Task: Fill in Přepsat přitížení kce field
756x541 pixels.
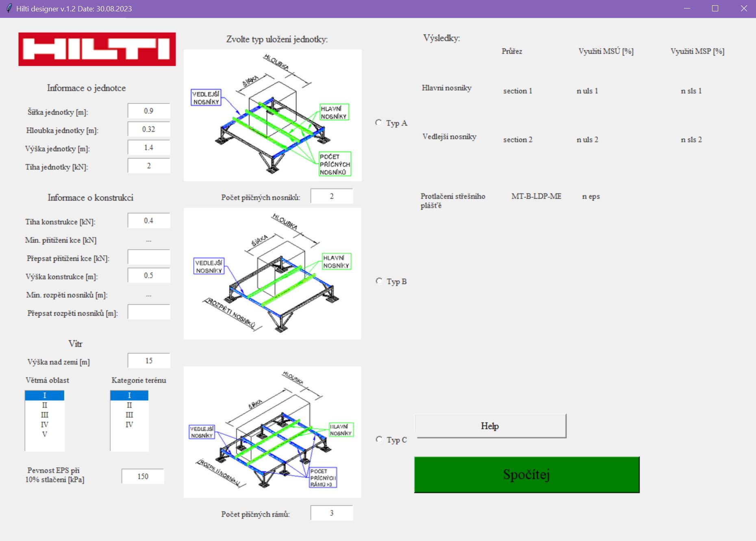Action: [x=148, y=257]
